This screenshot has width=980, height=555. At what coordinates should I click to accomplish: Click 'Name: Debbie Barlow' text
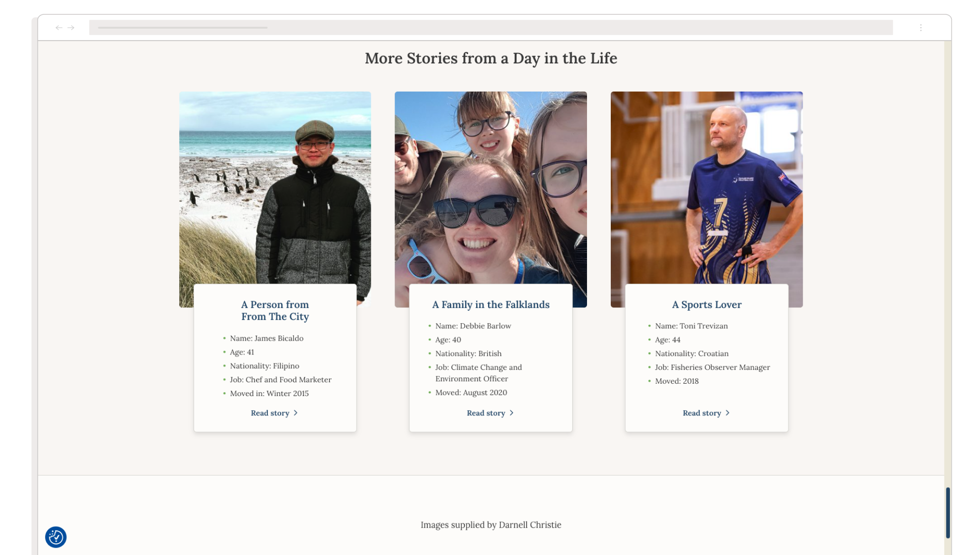[473, 326]
